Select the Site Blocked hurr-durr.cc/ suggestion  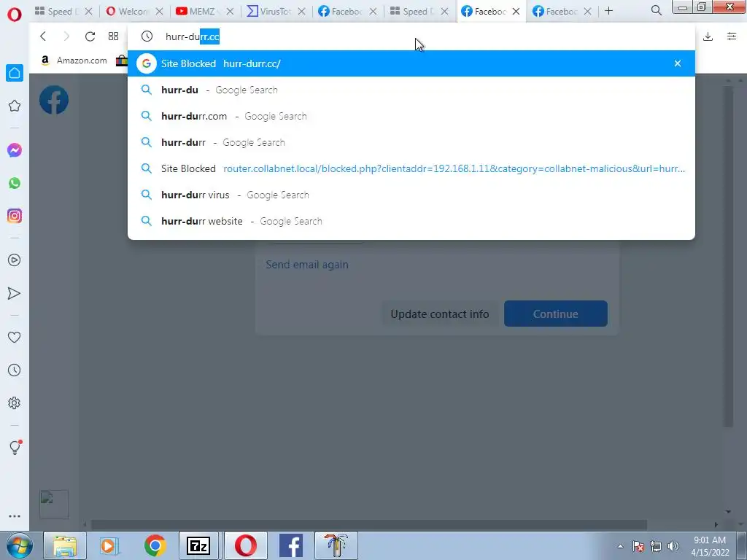point(411,63)
